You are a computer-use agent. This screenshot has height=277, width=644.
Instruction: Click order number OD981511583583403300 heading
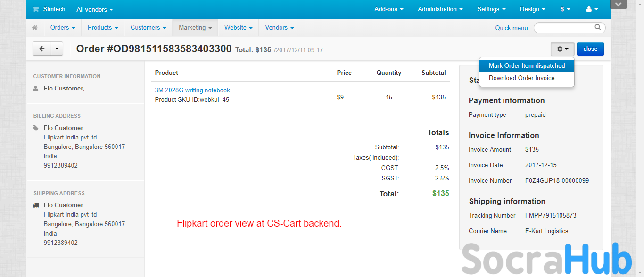pyautogui.click(x=154, y=49)
